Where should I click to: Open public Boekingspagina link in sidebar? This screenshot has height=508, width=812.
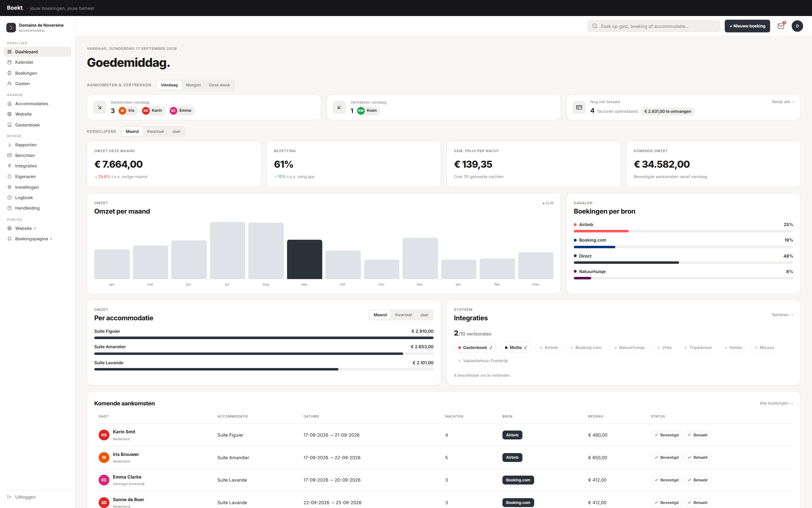point(38,239)
